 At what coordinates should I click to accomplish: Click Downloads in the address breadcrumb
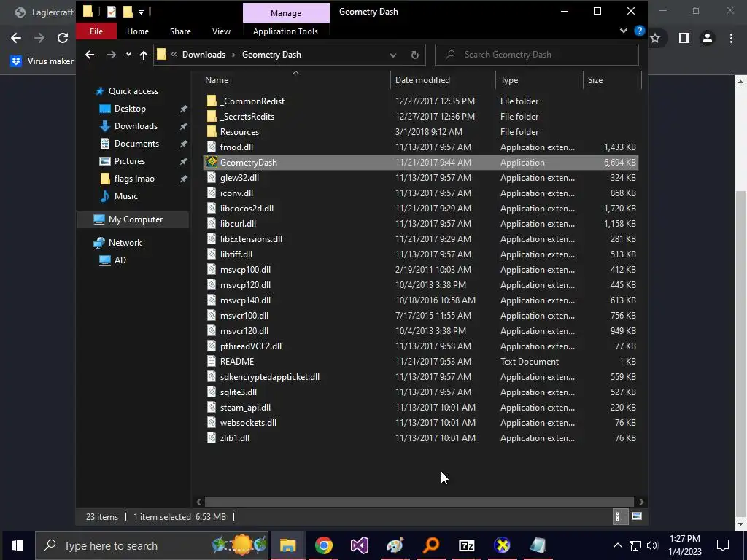pyautogui.click(x=204, y=55)
